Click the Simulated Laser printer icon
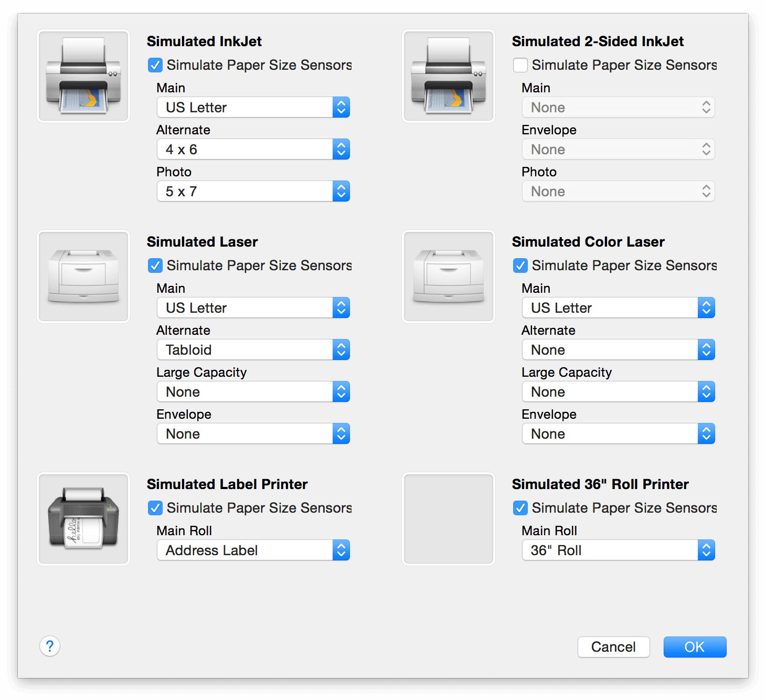This screenshot has height=700, width=766. 83,277
